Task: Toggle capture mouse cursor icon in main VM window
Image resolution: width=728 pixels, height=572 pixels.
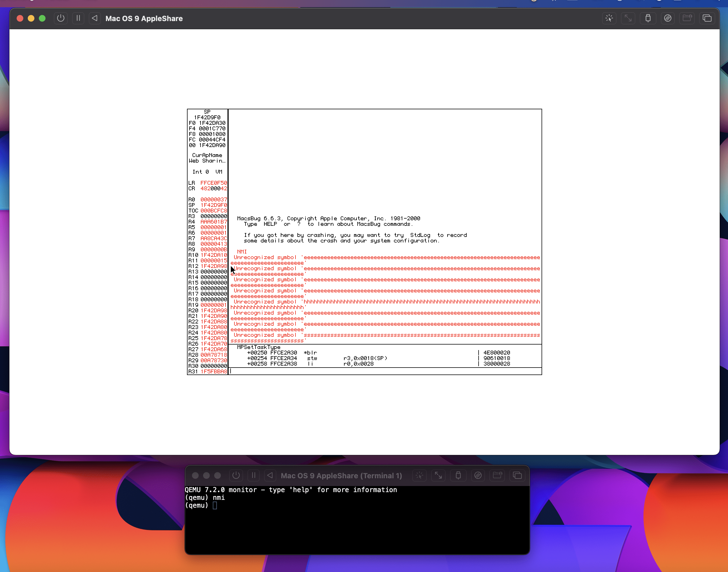Action: click(x=609, y=18)
